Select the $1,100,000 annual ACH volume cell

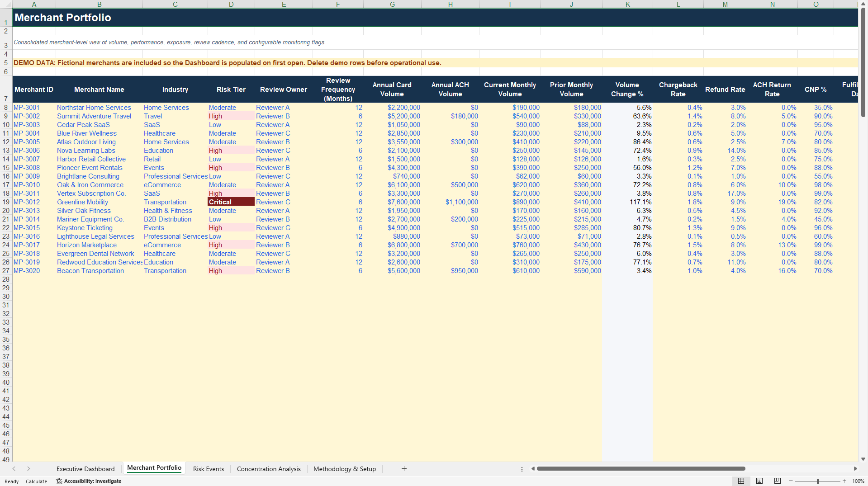(450, 202)
